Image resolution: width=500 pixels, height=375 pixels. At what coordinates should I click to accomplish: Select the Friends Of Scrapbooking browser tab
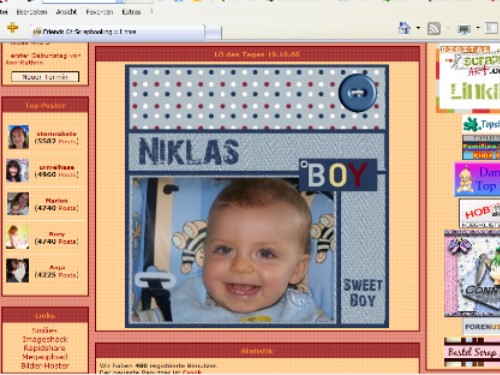click(117, 32)
